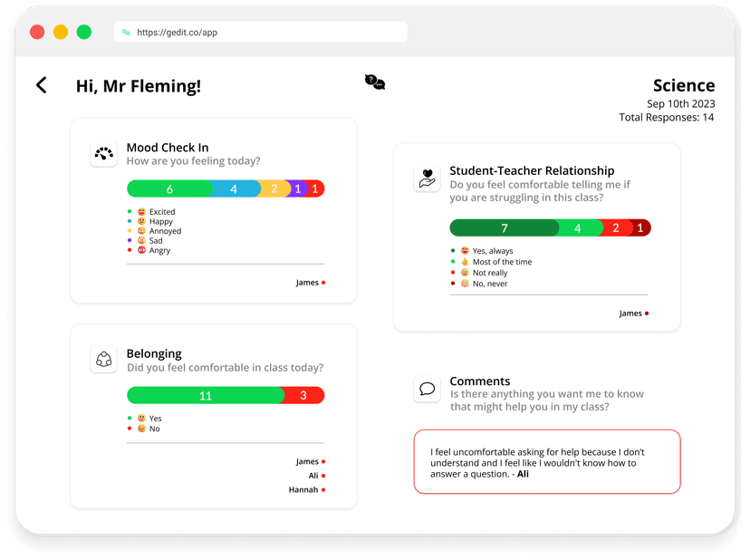Click James name in Student-Teacher Relationship card
Screen dimensions: 750x560
630,314
